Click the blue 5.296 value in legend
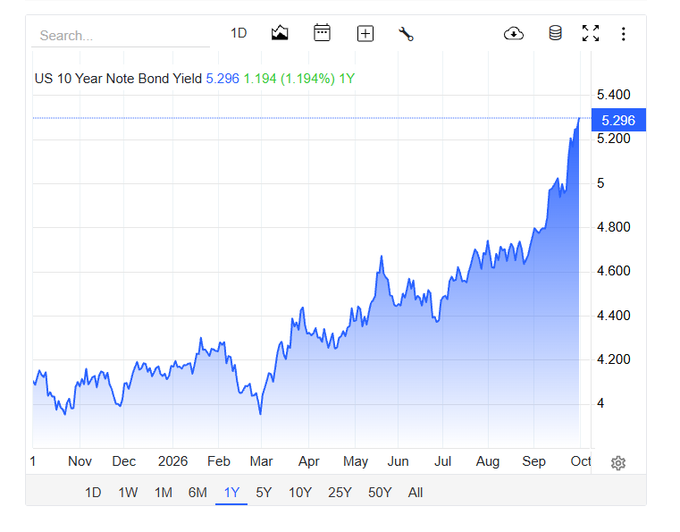 (222, 78)
